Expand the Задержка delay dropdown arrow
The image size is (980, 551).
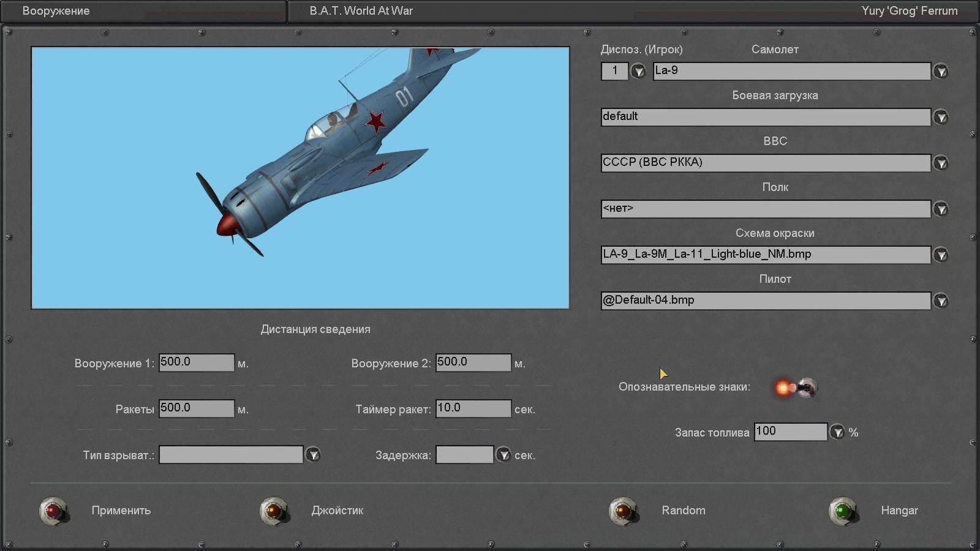point(503,455)
